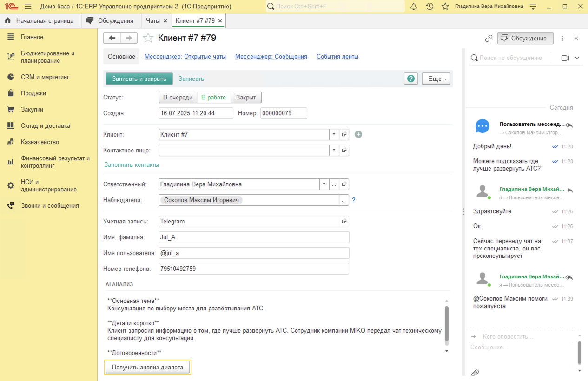Click the notifications bell icon
This screenshot has width=588, height=381.
tap(413, 7)
